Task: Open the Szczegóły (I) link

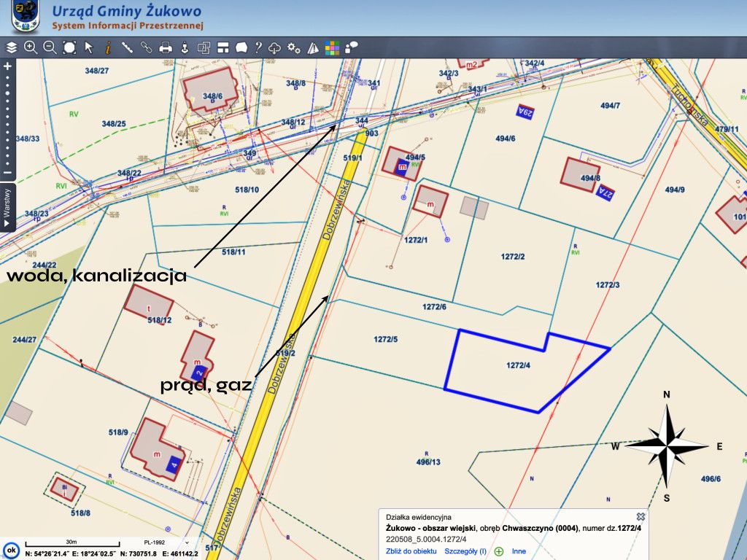Action: [465, 551]
